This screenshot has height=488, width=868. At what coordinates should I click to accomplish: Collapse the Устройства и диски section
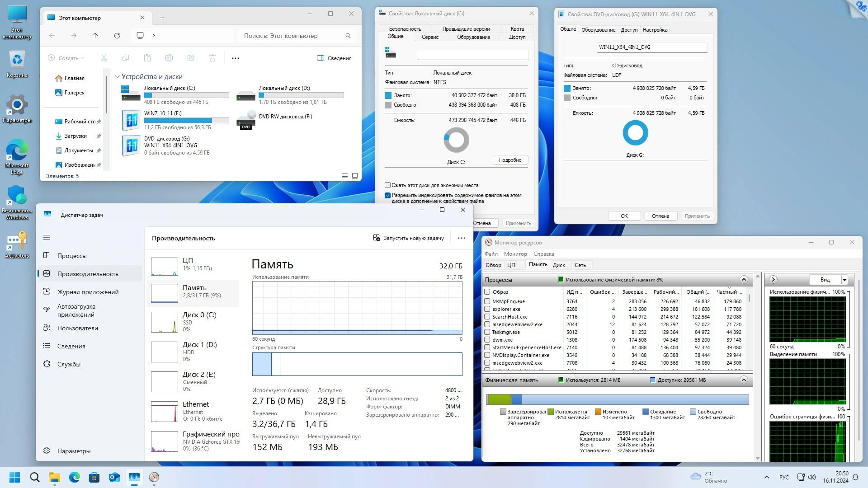tap(117, 76)
